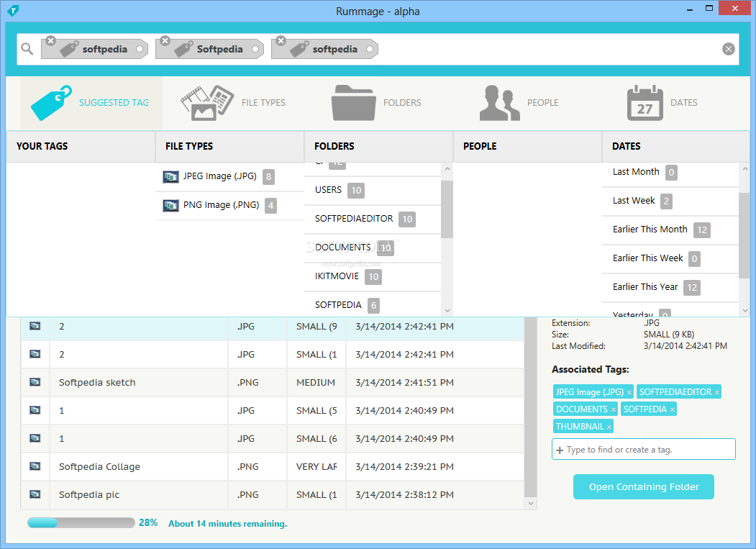Click the indexing progress bar

[81, 523]
